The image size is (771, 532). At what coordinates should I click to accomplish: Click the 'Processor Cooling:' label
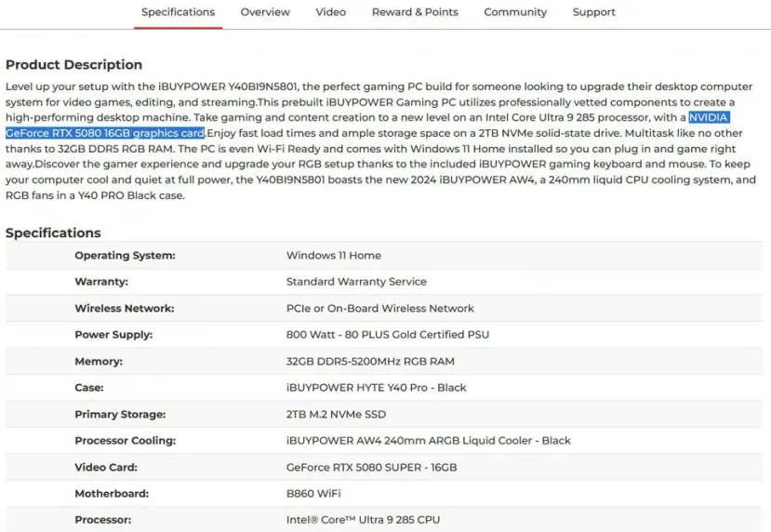point(126,441)
